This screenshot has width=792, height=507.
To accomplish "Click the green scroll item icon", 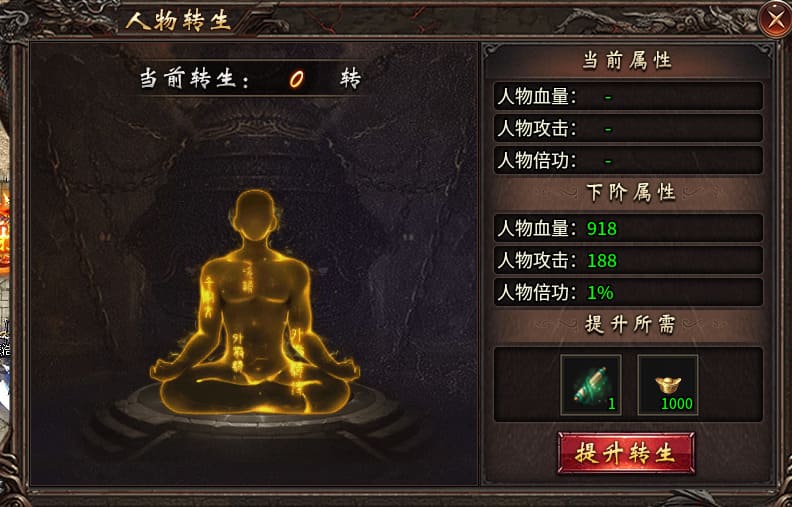I will 591,385.
